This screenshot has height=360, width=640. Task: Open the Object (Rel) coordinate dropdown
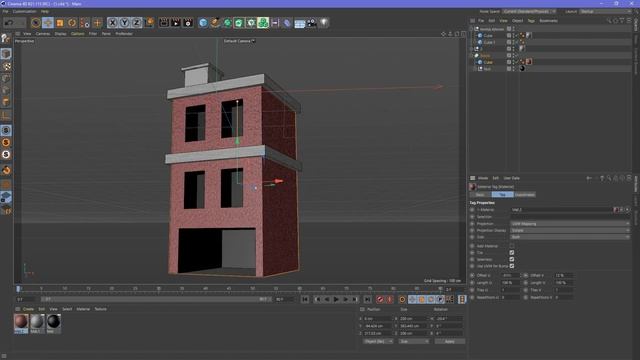(378, 341)
